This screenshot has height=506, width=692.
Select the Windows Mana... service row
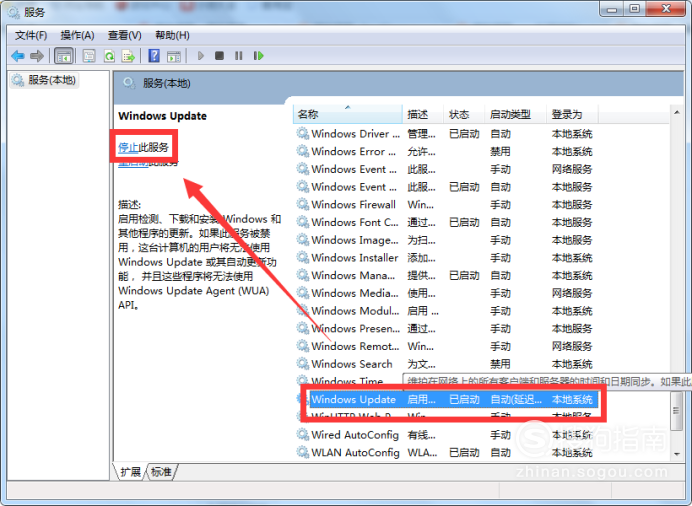click(446, 275)
